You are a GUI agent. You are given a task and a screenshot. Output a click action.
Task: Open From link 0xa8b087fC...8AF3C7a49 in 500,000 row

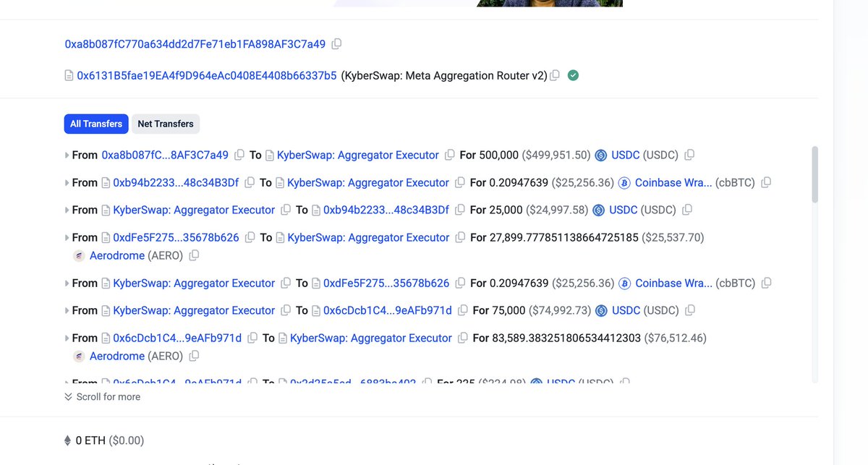coord(165,155)
